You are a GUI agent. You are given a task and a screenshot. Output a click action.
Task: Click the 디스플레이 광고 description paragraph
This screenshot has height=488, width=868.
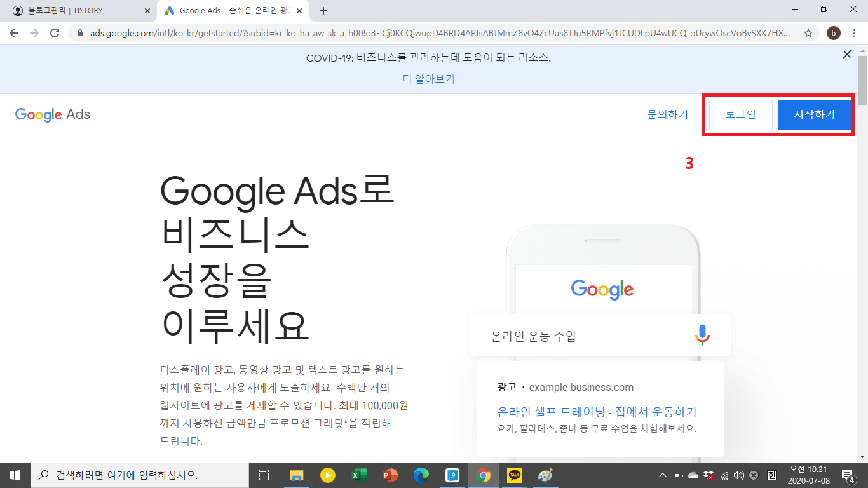283,405
